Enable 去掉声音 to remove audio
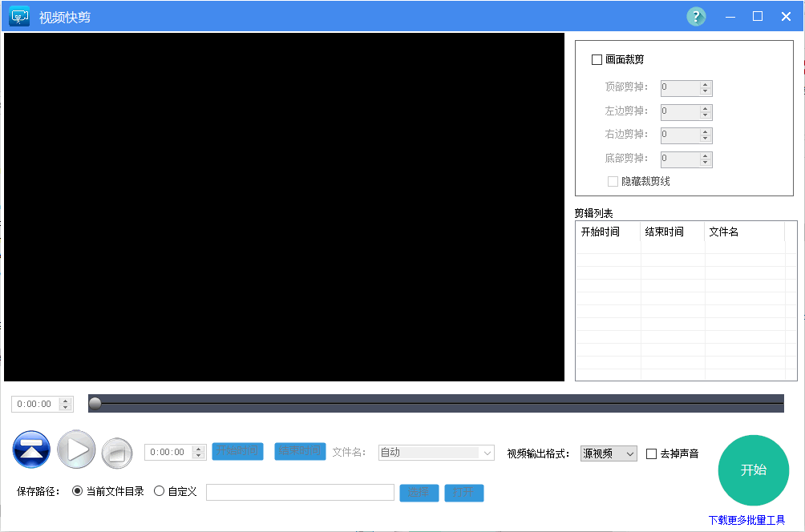This screenshot has height=532, width=805. (x=652, y=453)
